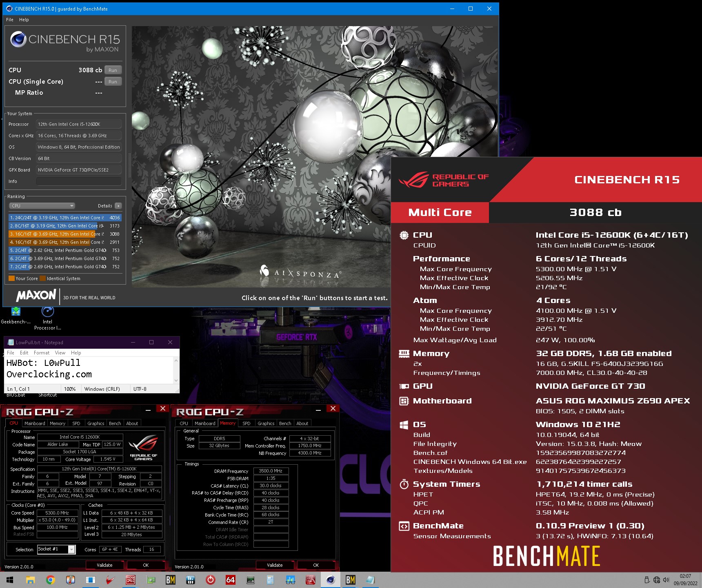Switch to ROG CPU-Z on the taskbar
Image resolution: width=702 pixels, height=588 pixels.
(x=131, y=580)
